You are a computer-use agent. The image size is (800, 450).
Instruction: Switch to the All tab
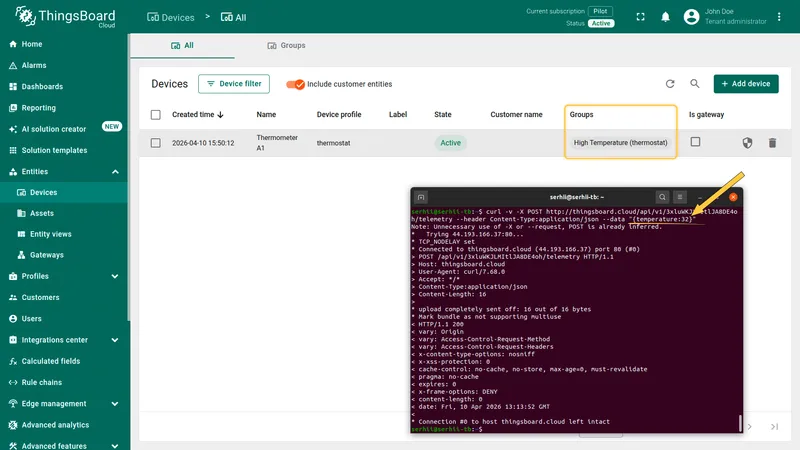(x=182, y=45)
